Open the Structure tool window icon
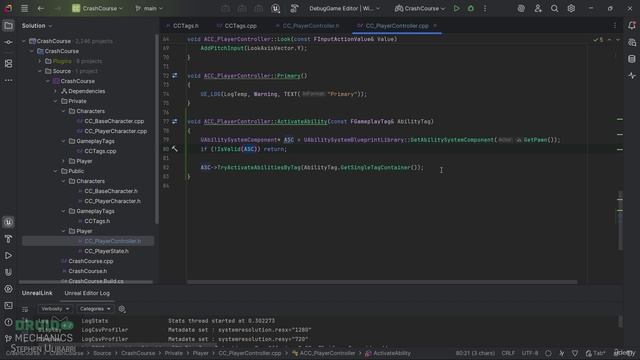The image size is (640, 360). [8, 64]
